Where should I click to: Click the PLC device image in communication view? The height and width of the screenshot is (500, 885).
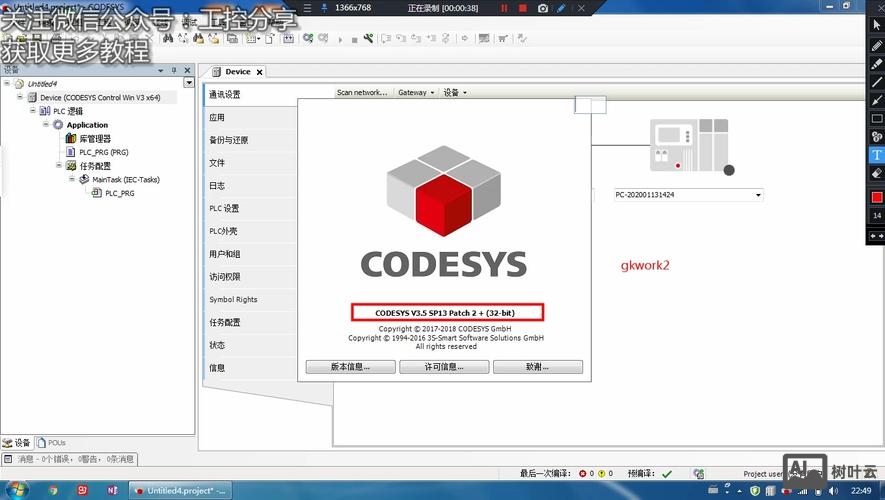pyautogui.click(x=690, y=146)
